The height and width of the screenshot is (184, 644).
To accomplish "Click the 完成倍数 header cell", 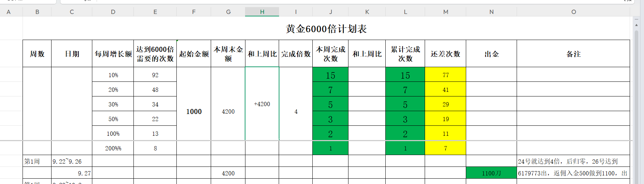I will (x=296, y=54).
